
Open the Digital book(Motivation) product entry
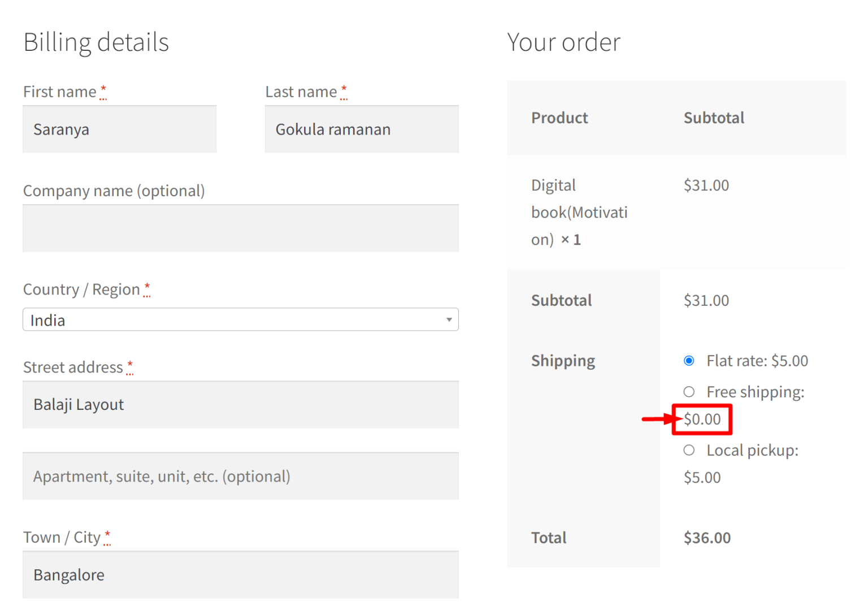click(x=579, y=212)
